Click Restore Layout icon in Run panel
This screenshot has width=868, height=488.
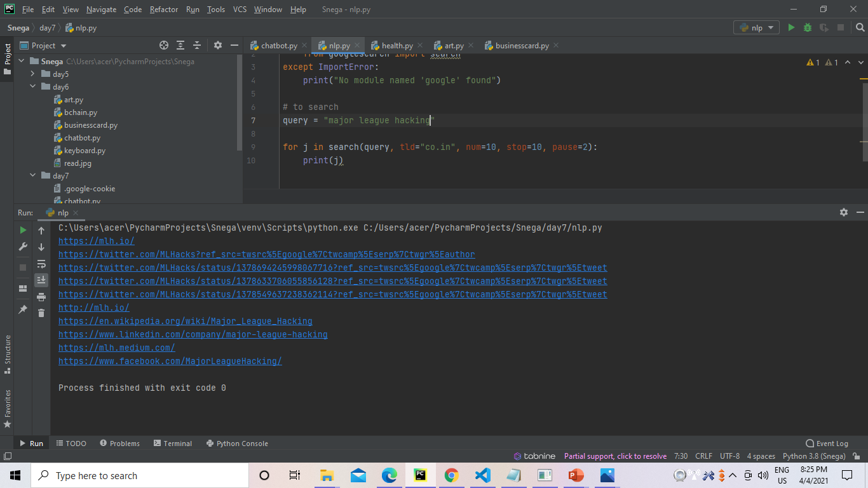tap(23, 288)
